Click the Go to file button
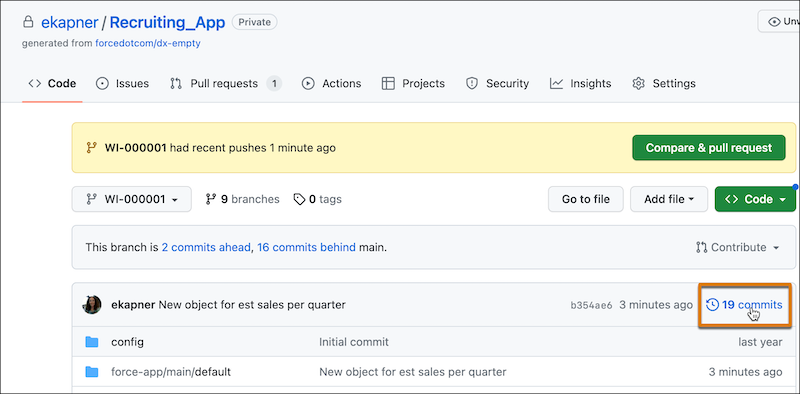Screen dimensions: 800x394 (586, 199)
